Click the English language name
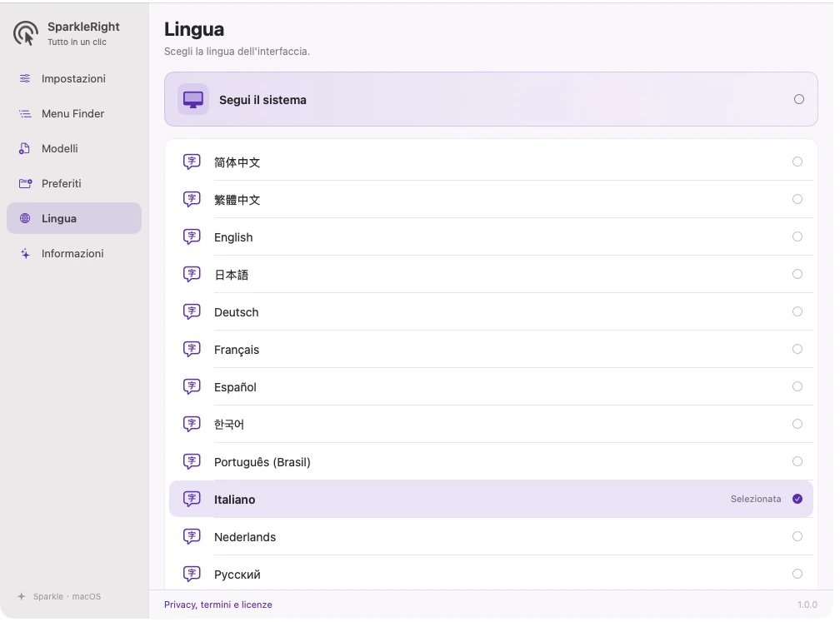Image resolution: width=840 pixels, height=622 pixels. pyautogui.click(x=233, y=237)
